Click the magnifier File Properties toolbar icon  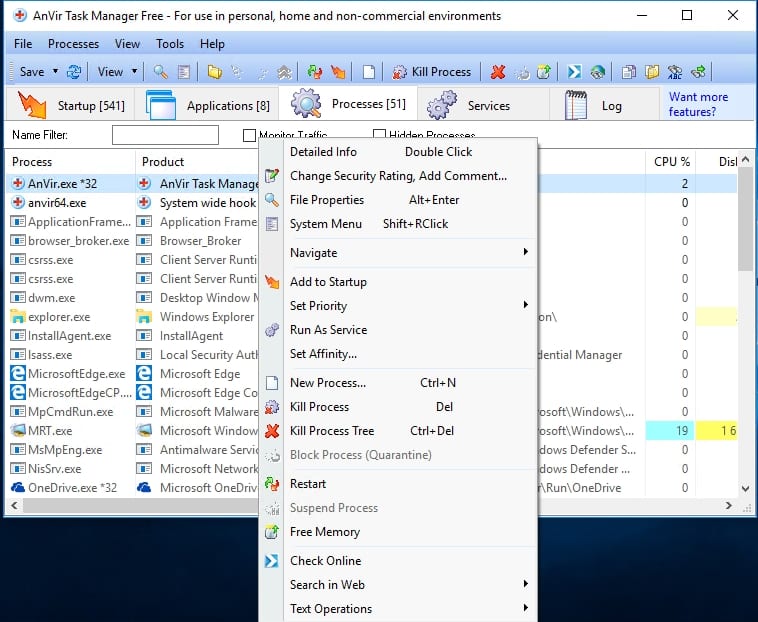[160, 72]
